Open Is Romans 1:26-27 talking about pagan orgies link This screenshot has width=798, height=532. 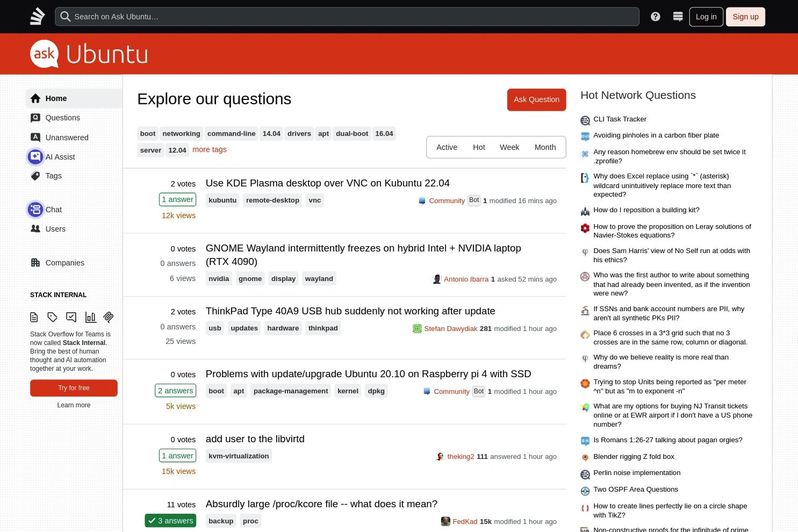pyautogui.click(x=668, y=440)
